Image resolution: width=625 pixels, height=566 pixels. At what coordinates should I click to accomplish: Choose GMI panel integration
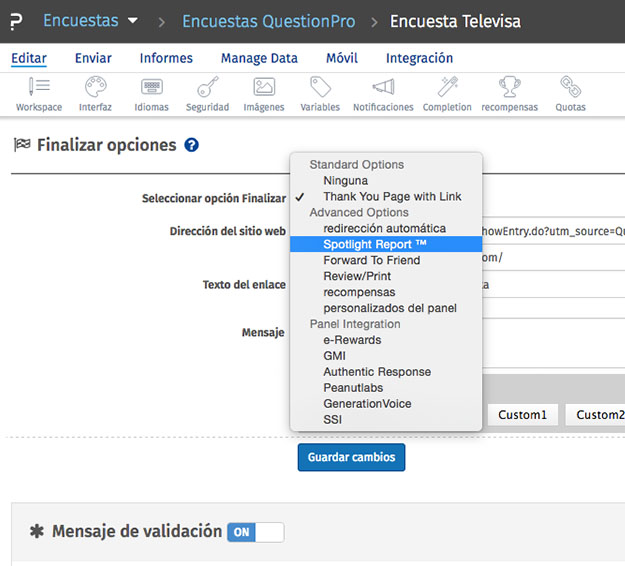(x=386, y=356)
